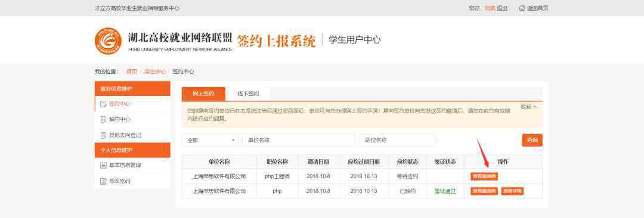Click the 退出 logout link

tap(502, 8)
